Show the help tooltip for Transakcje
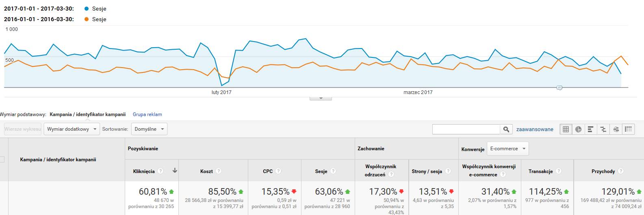Viewport: 644px width, 215px height. click(559, 171)
